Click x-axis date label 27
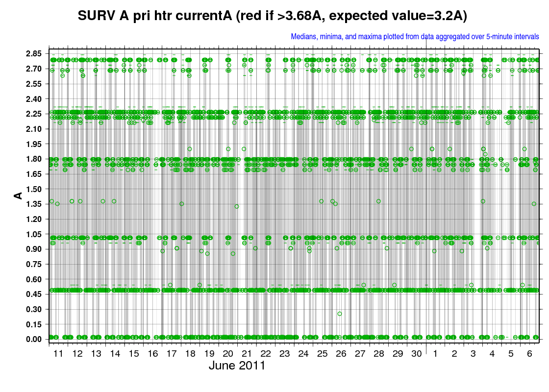This screenshot has height=392, width=549. pos(360,354)
